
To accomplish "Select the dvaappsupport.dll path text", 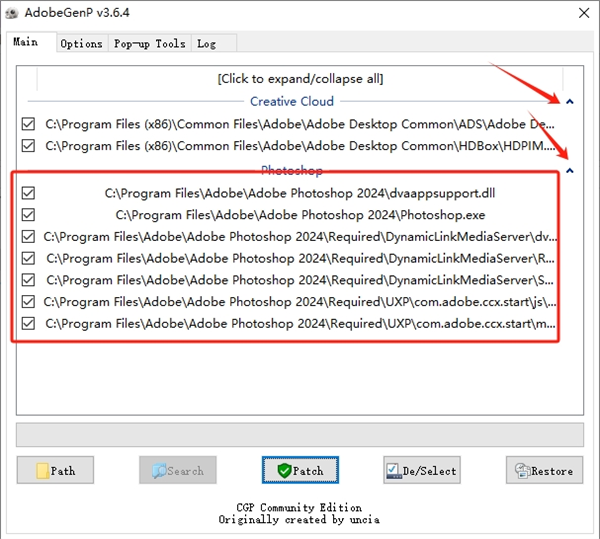I will click(300, 193).
